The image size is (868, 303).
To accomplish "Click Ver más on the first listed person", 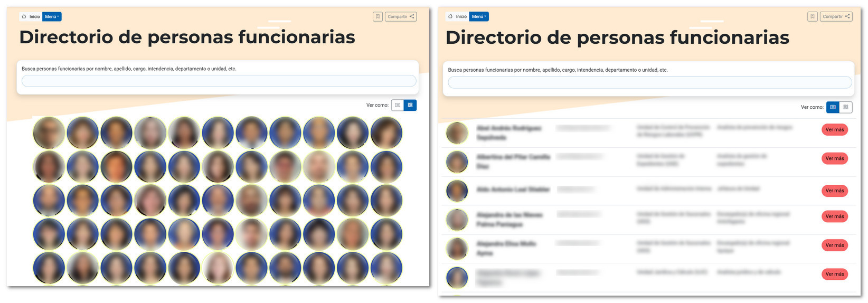I will (x=834, y=130).
